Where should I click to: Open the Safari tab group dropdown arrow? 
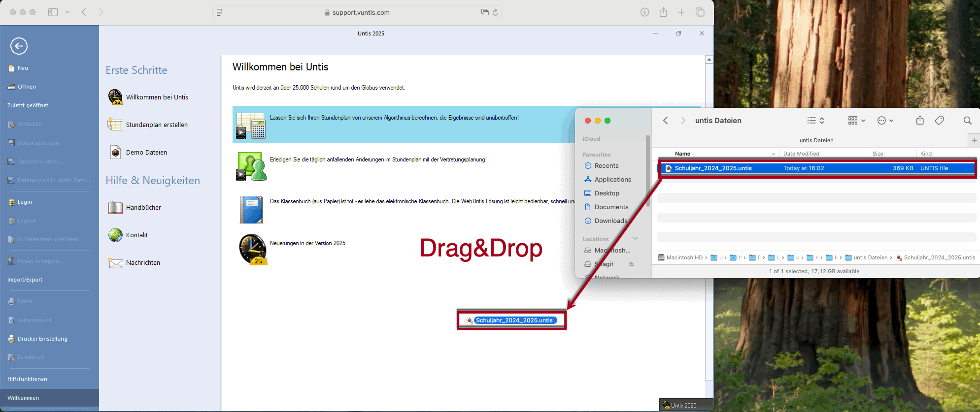(x=68, y=12)
